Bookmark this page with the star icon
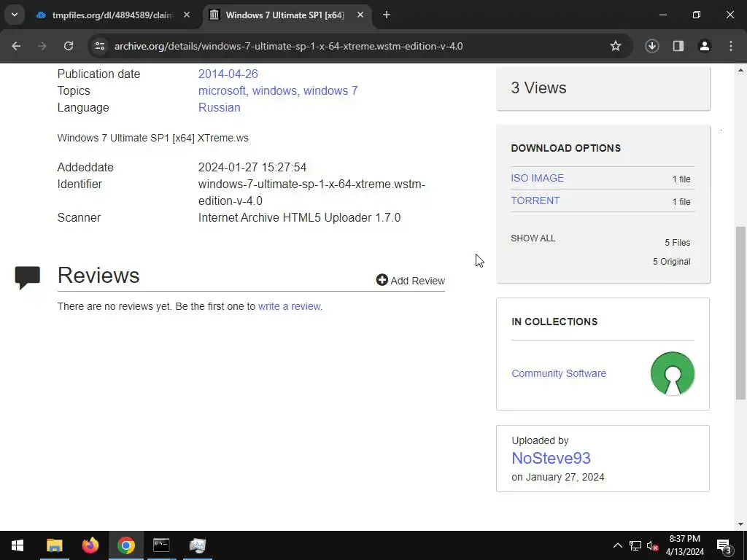This screenshot has width=747, height=560. point(616,46)
